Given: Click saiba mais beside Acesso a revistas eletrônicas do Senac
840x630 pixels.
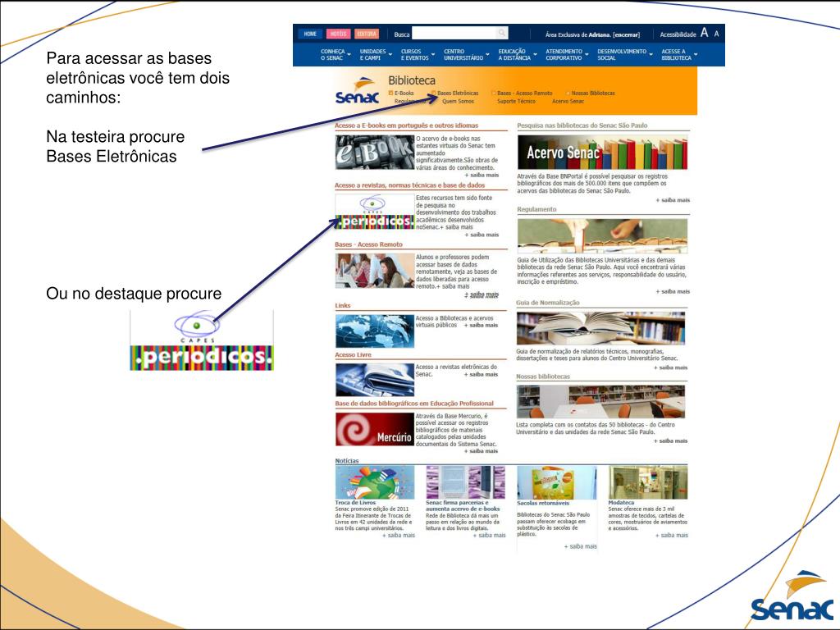Looking at the screenshot, I should coord(481,374).
